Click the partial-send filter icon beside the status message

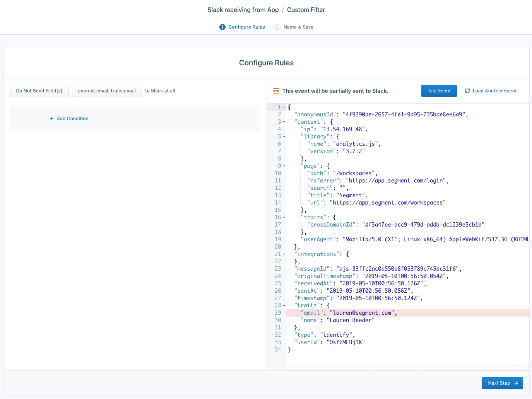(x=276, y=90)
